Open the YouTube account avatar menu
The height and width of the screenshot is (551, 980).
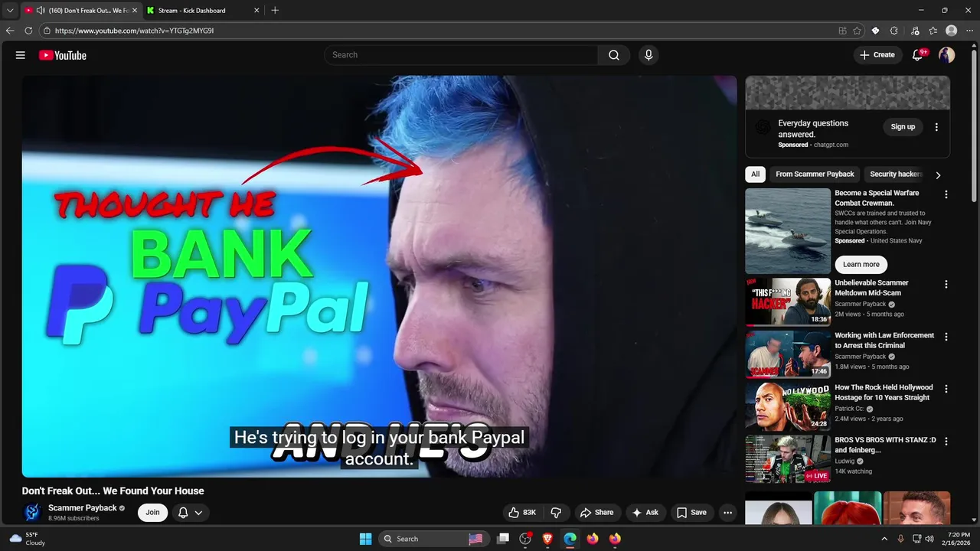point(947,55)
